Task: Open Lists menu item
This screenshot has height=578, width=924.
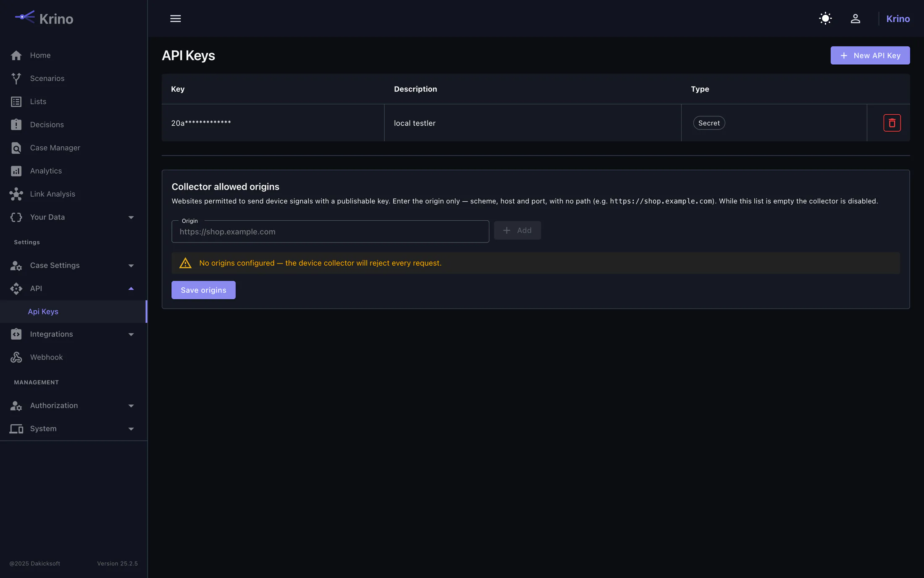Action: 73,102
